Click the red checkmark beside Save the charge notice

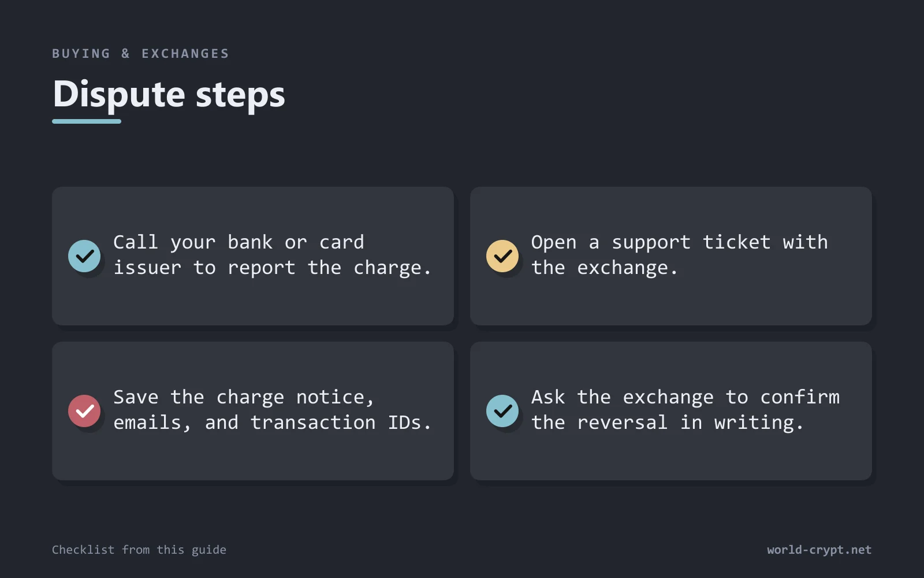(x=84, y=411)
